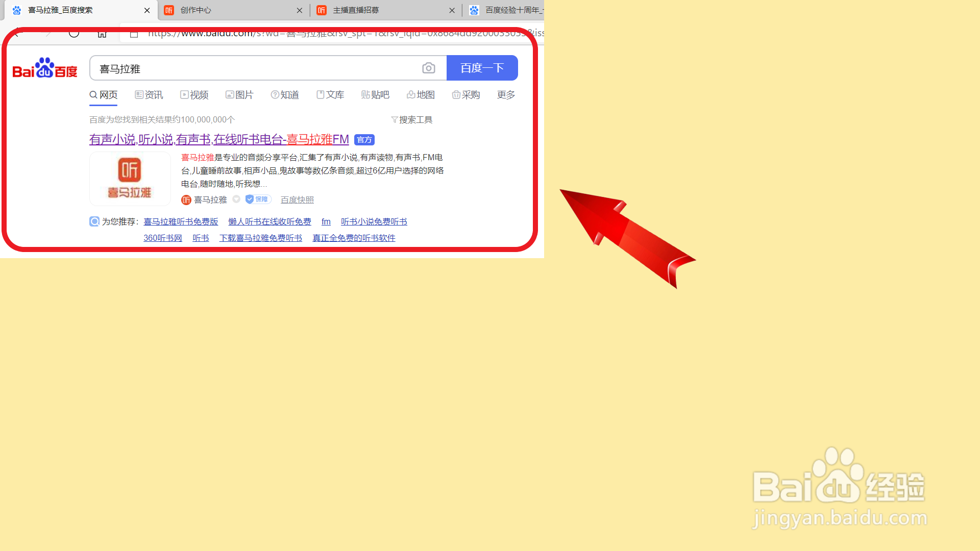Open the Baidu logo homepage link
This screenshot has height=551, width=980.
(45, 68)
